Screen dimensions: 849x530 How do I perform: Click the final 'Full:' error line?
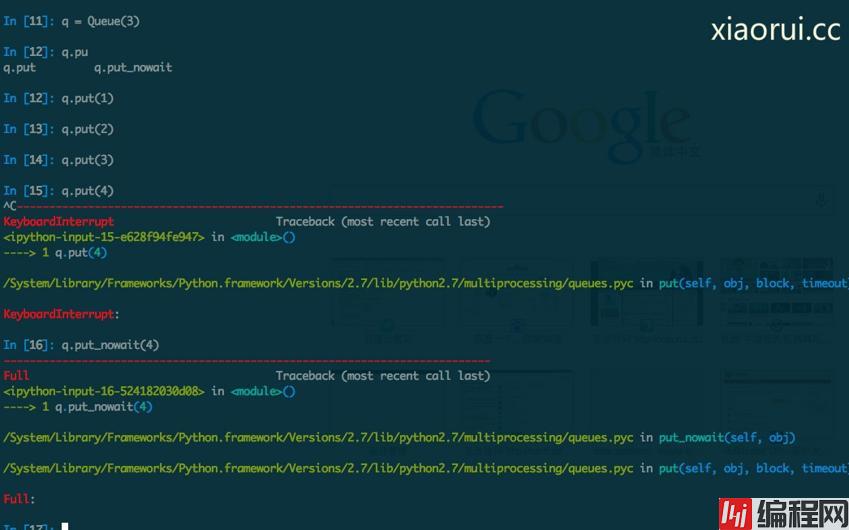[x=19, y=498]
